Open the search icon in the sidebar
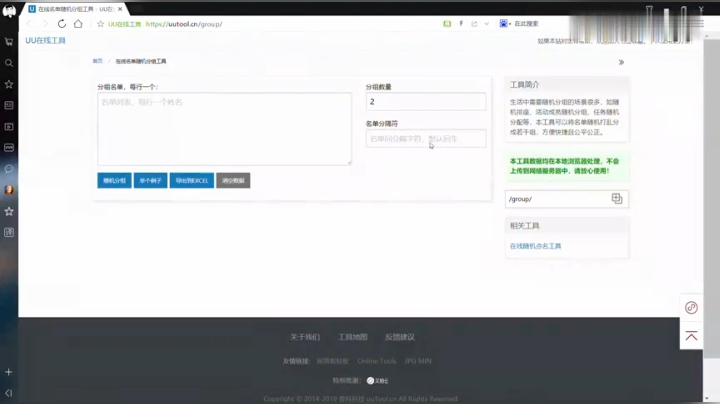Screen dimensions: 720x404 coord(9,63)
